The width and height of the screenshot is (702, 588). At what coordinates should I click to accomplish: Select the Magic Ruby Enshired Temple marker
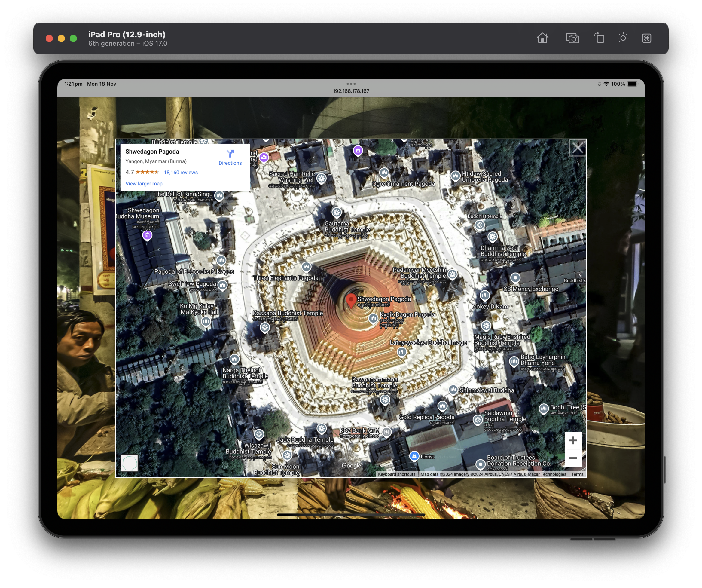[x=486, y=326]
